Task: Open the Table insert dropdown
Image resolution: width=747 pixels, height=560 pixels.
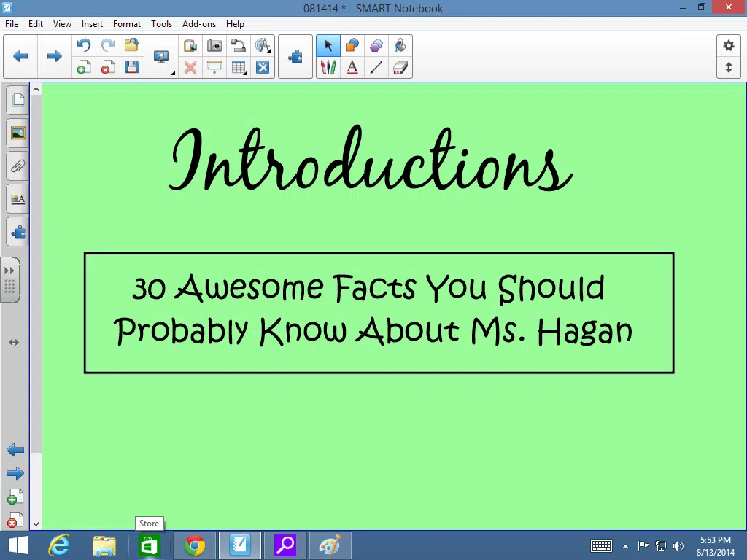Action: coord(239,68)
